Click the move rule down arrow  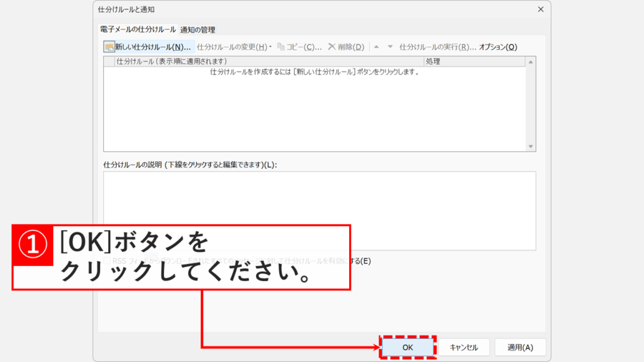click(x=390, y=47)
